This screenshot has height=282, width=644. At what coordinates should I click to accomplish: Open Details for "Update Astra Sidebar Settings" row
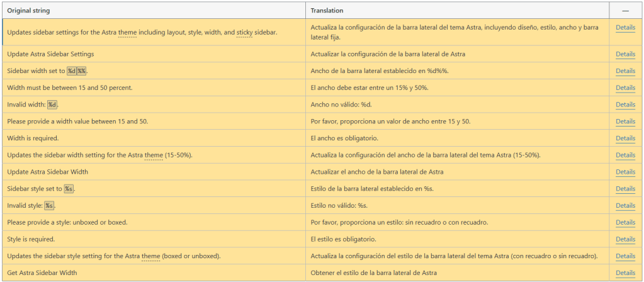[624, 54]
